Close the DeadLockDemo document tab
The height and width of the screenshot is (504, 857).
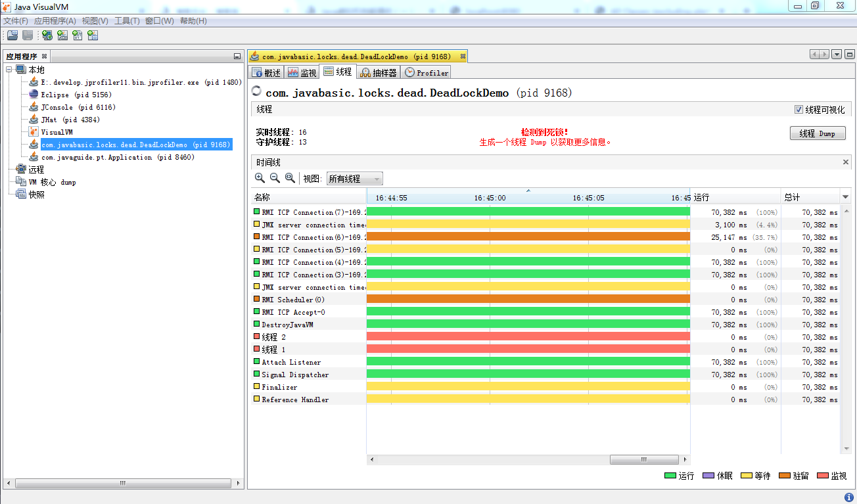pyautogui.click(x=463, y=57)
